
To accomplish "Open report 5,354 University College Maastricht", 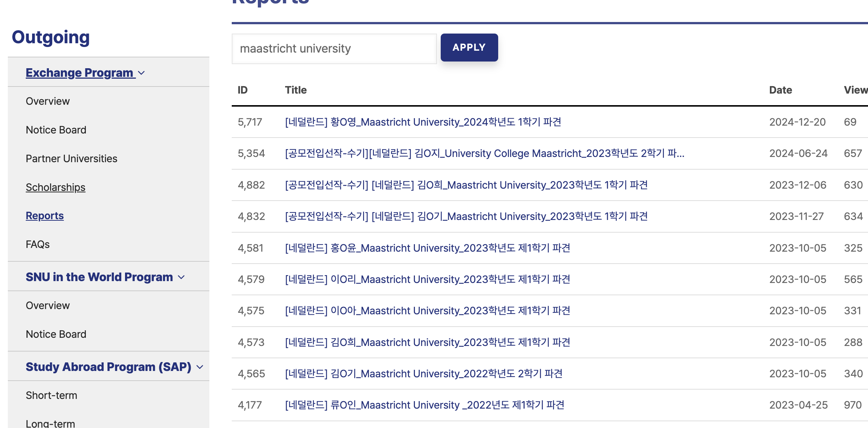I will coord(485,154).
